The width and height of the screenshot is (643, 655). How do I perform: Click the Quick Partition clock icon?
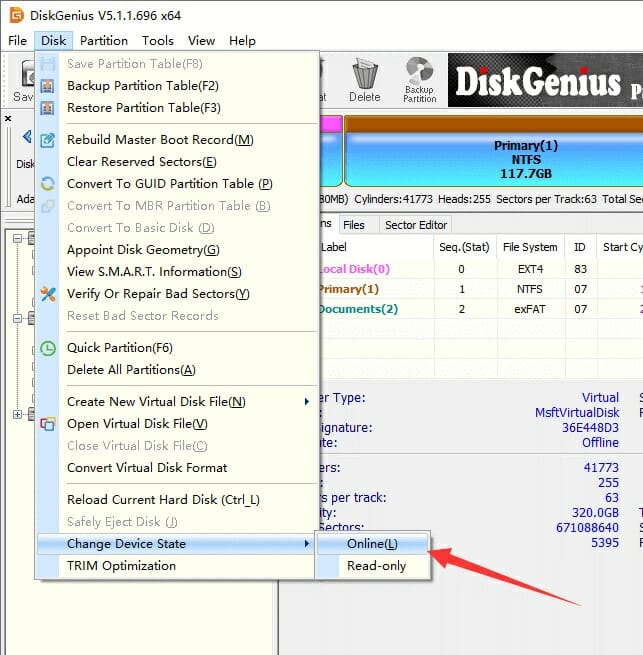(48, 348)
